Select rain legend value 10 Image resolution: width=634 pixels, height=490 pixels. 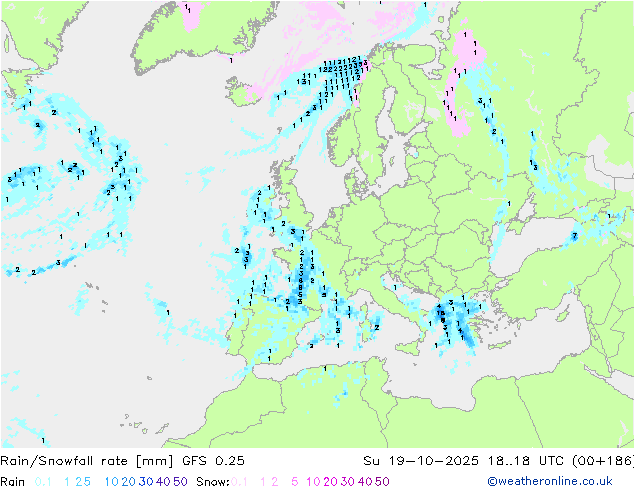[x=112, y=482]
